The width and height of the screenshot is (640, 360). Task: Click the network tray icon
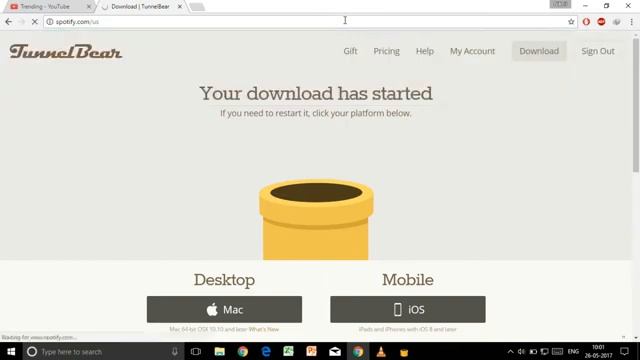point(544,351)
